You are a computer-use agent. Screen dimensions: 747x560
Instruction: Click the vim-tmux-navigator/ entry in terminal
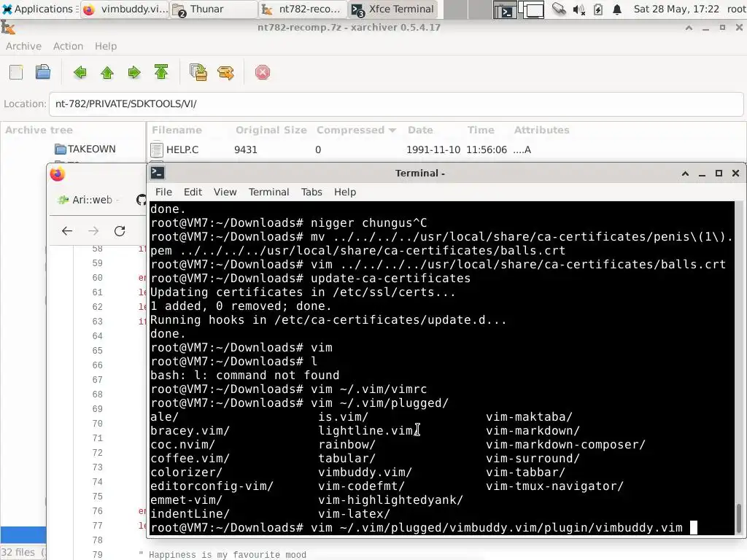click(x=554, y=486)
